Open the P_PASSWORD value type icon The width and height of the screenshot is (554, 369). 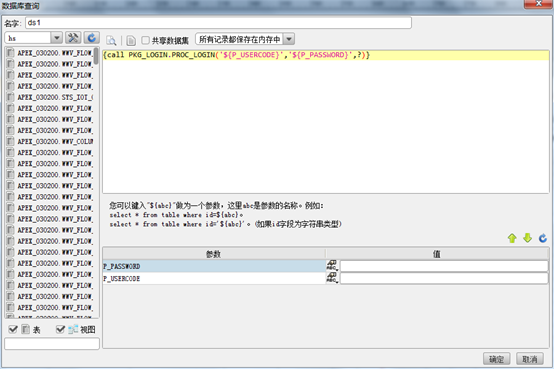coord(332,266)
